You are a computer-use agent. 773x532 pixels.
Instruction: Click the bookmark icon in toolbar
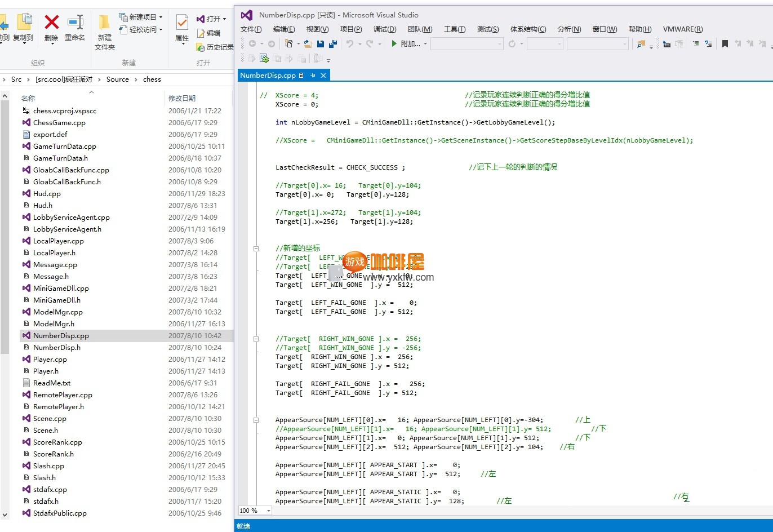pos(725,43)
